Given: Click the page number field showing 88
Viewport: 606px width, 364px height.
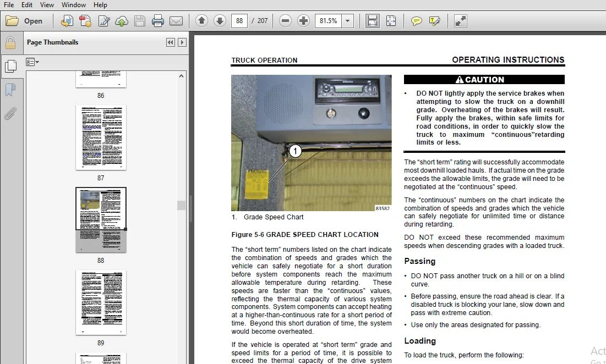Looking at the screenshot, I should click(x=239, y=21).
